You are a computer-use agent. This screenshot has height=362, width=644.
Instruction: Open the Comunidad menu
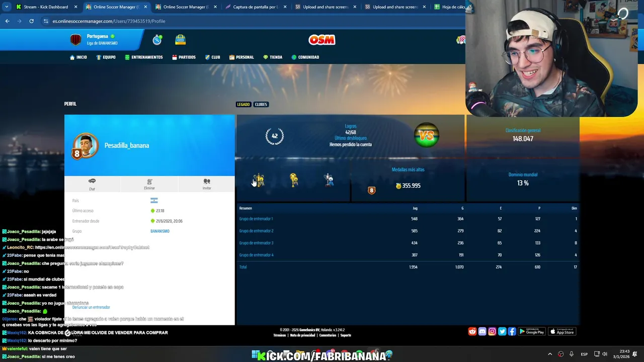[305, 57]
